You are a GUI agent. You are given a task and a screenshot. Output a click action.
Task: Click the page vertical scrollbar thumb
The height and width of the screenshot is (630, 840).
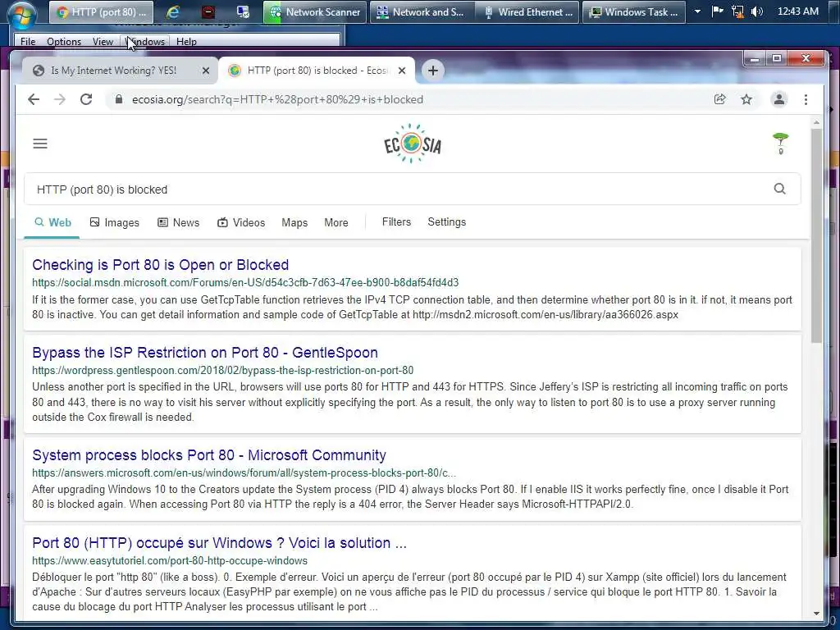(x=816, y=235)
